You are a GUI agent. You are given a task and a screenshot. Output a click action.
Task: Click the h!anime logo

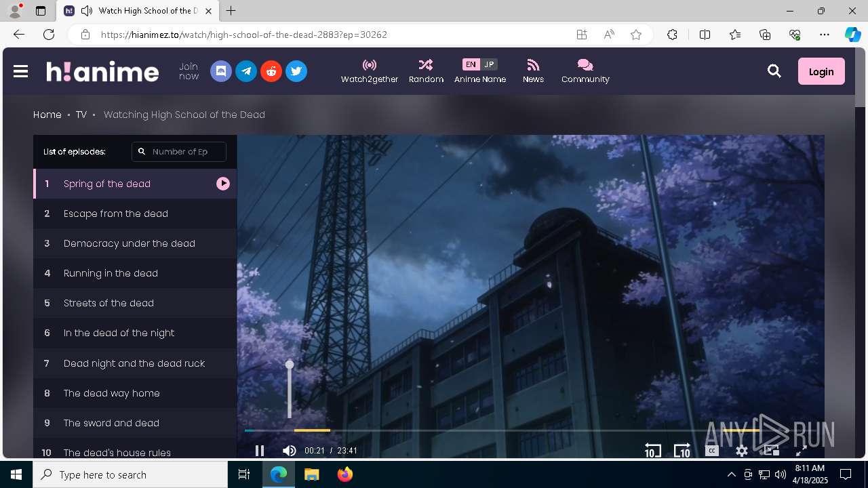point(102,71)
